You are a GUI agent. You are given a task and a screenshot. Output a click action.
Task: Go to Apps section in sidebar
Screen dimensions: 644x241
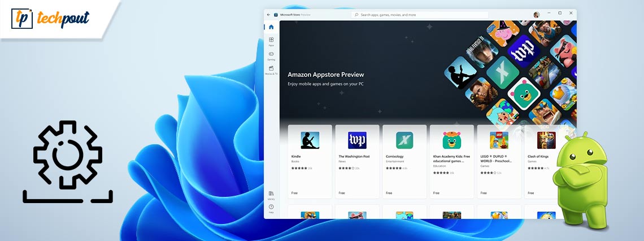[271, 41]
